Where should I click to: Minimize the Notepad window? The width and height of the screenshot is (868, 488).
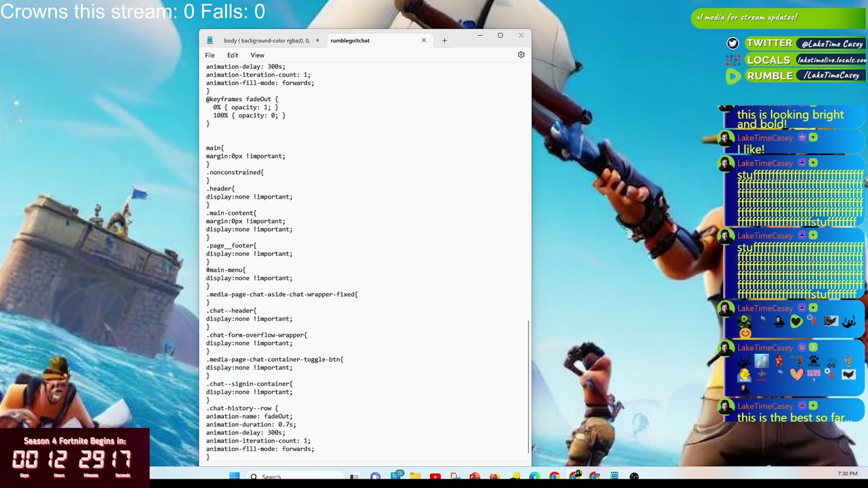479,35
